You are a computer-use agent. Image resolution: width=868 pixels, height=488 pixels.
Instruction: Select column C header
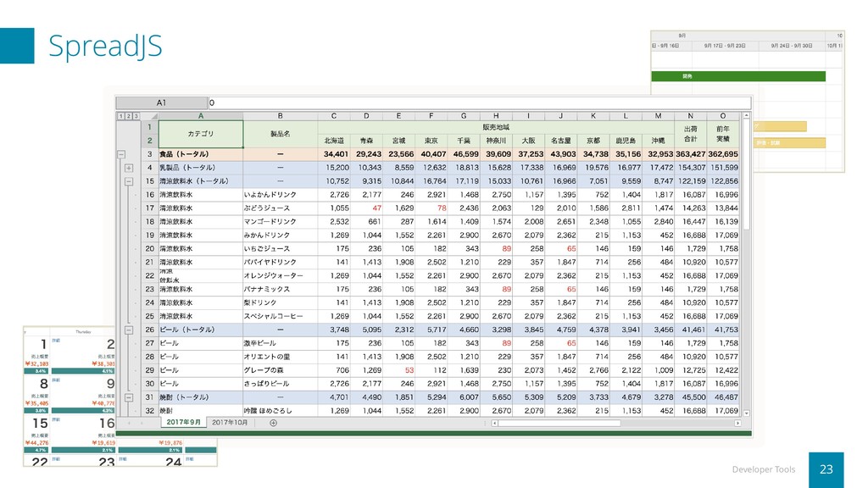tap(334, 116)
